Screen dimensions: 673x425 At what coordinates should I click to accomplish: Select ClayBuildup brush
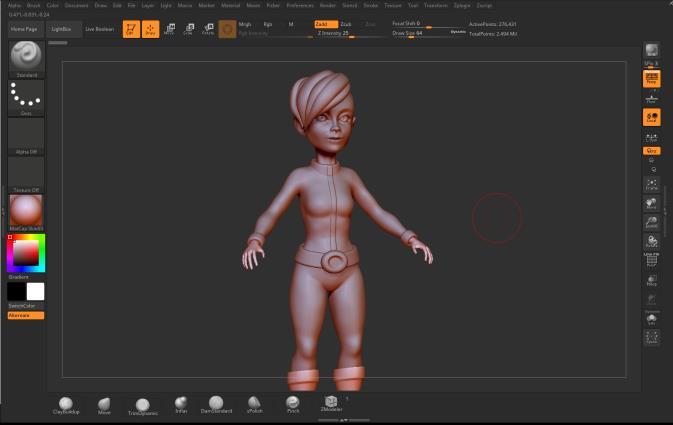tap(66, 406)
